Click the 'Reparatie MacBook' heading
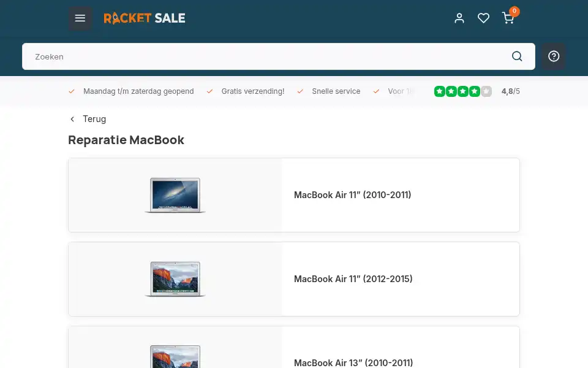The height and width of the screenshot is (368, 588). pos(126,140)
